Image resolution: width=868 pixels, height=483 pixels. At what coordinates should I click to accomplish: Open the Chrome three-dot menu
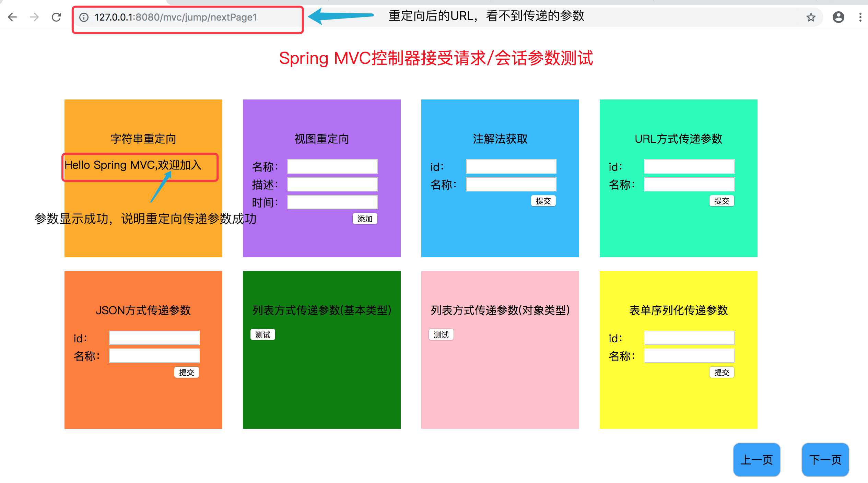[860, 17]
